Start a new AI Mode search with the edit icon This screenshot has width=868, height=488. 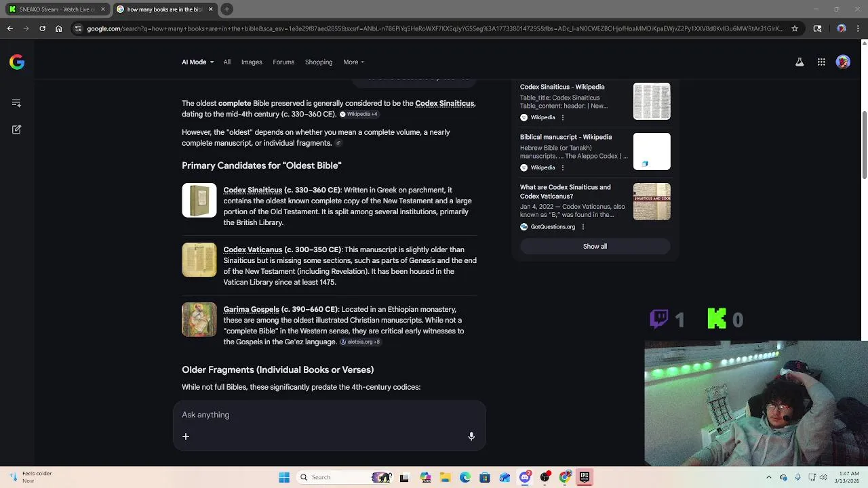pyautogui.click(x=16, y=129)
